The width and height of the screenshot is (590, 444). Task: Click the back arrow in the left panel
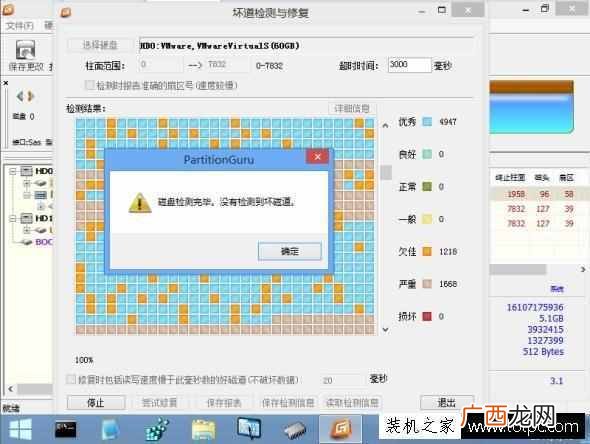(20, 96)
